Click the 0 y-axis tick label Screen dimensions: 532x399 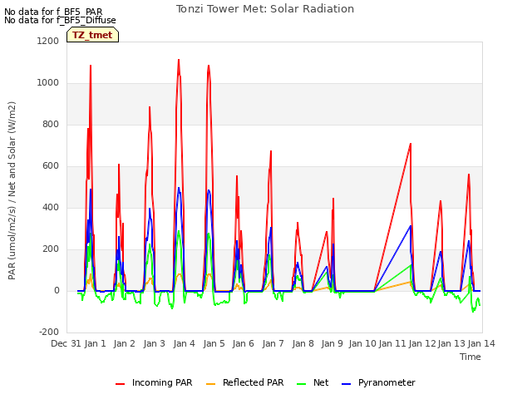(57, 290)
